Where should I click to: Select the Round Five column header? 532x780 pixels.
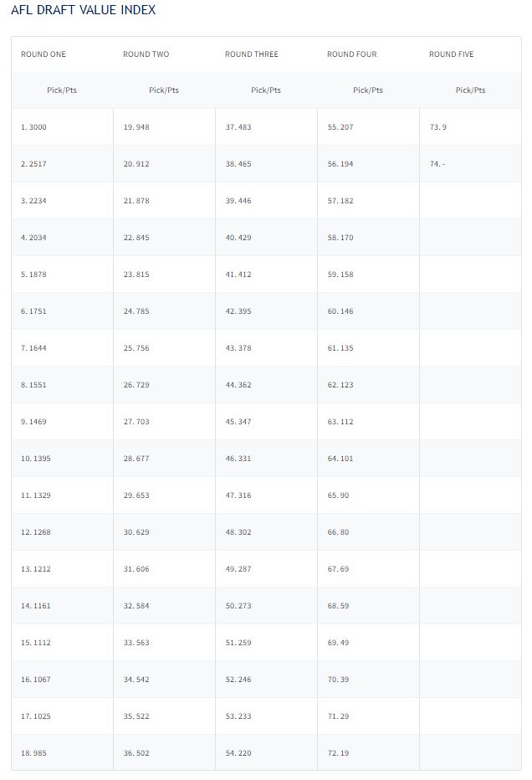coord(451,54)
